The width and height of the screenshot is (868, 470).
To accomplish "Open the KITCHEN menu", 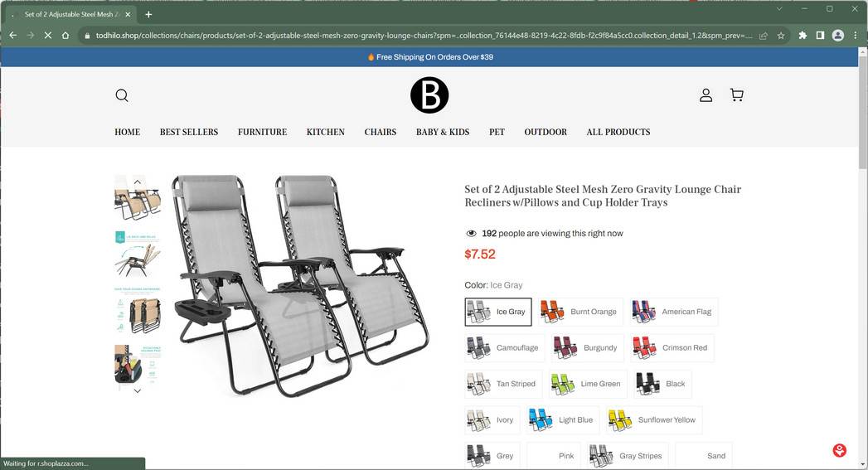I will click(x=326, y=132).
